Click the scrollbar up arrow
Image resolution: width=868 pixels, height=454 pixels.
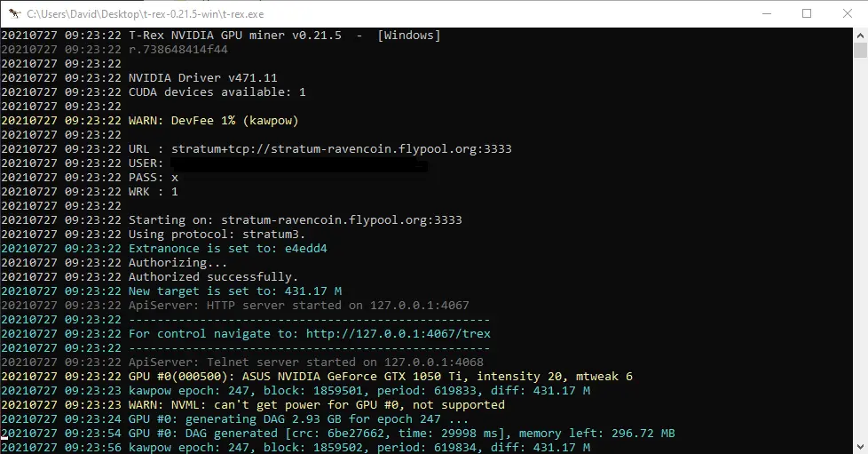(x=860, y=35)
